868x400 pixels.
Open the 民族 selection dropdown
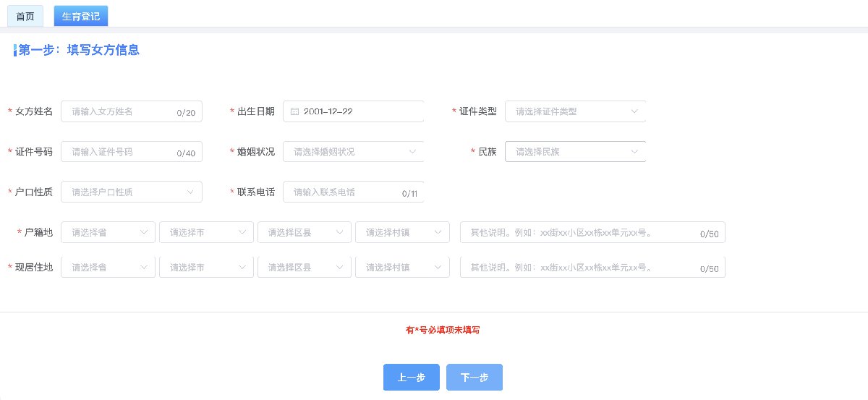pos(575,152)
